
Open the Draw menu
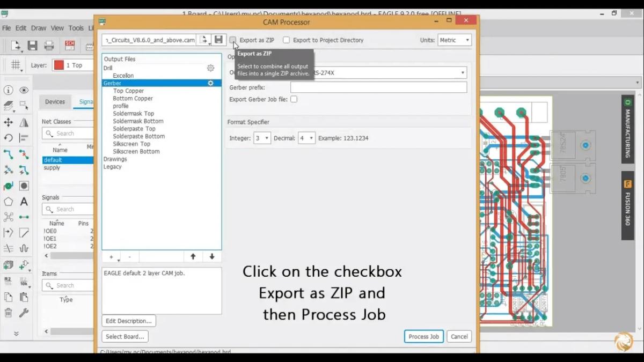tap(39, 28)
